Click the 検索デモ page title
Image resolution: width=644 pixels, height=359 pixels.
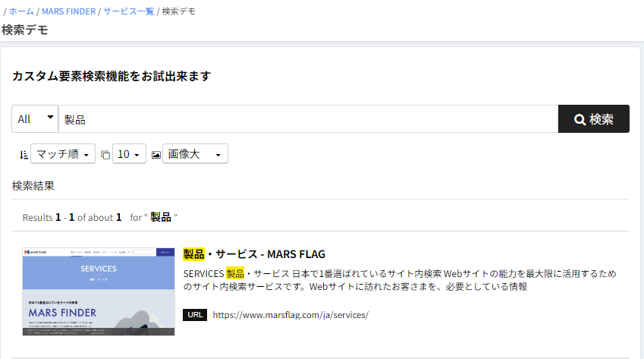[x=24, y=30]
